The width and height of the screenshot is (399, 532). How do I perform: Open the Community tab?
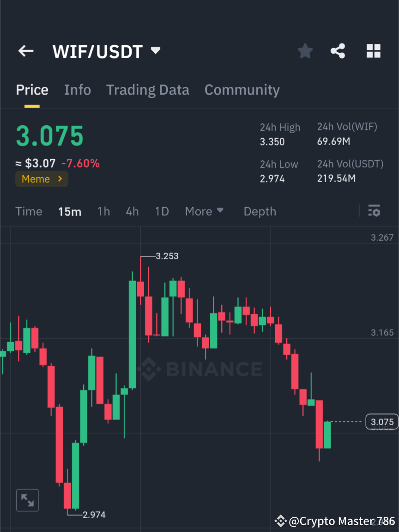[242, 90]
